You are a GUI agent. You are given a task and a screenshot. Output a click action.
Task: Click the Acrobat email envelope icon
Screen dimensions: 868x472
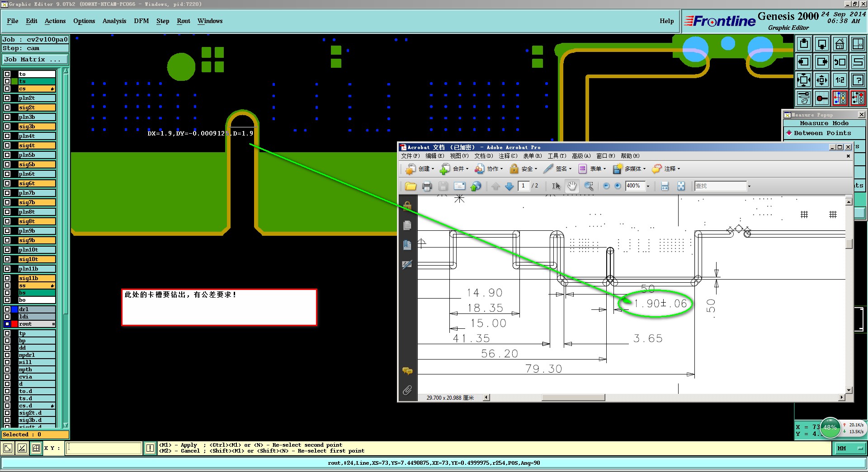coord(459,186)
